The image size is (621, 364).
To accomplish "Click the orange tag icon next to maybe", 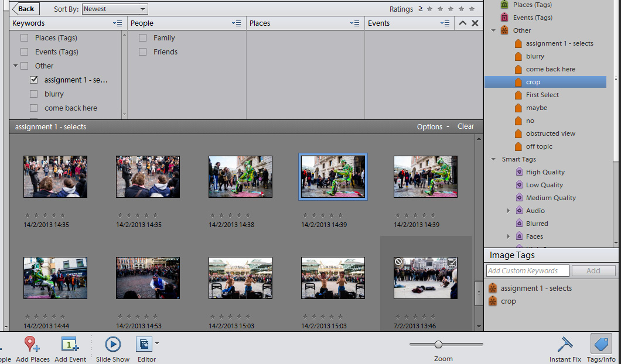I will (518, 108).
